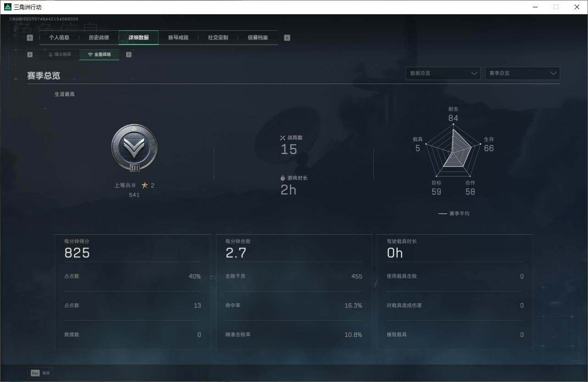
Task: Click the 上等兵III rank name
Action: tap(125, 185)
